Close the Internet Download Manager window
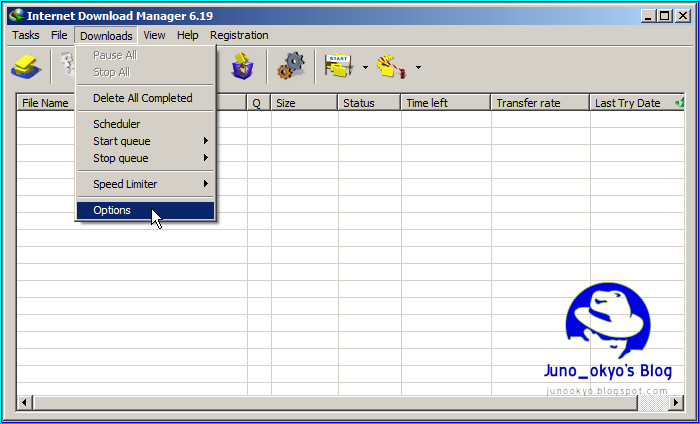Image resolution: width=700 pixels, height=424 pixels. 683,17
